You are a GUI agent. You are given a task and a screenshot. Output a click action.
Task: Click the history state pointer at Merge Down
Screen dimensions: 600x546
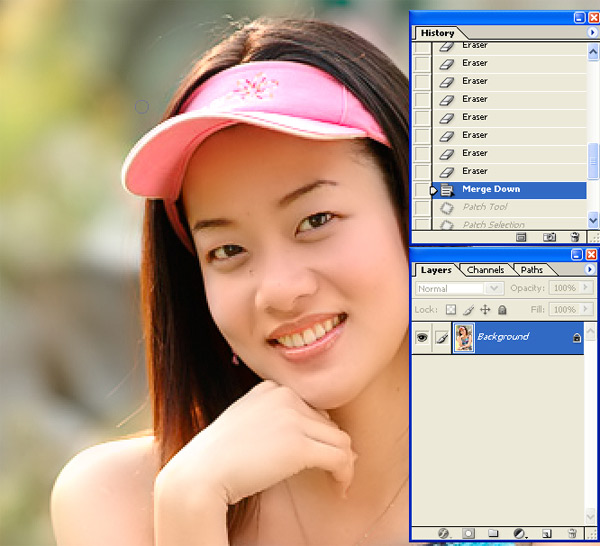434,190
